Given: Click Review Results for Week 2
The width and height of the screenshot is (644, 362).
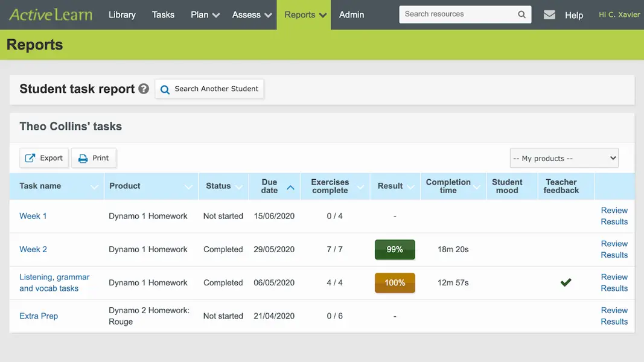Looking at the screenshot, I should (614, 249).
